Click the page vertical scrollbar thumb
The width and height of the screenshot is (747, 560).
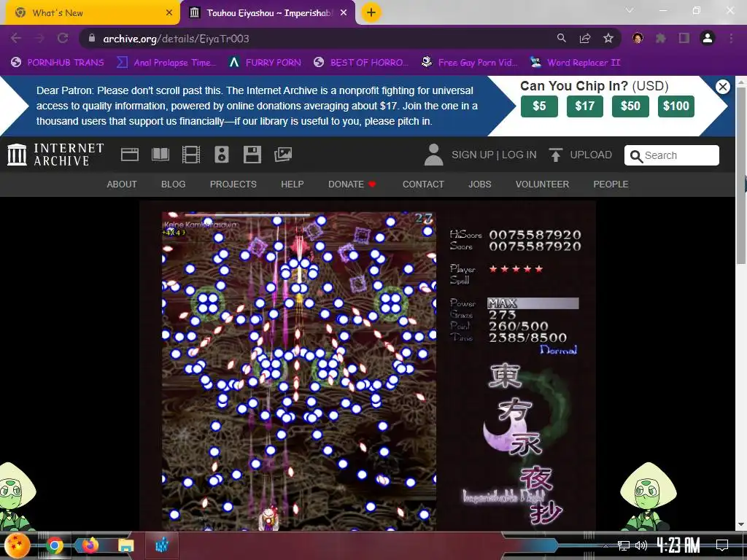point(741,175)
